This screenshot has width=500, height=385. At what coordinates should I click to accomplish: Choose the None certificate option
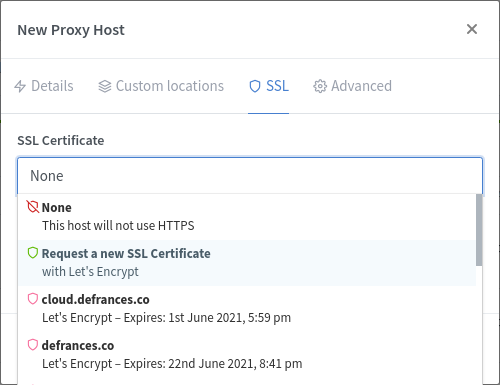(247, 217)
